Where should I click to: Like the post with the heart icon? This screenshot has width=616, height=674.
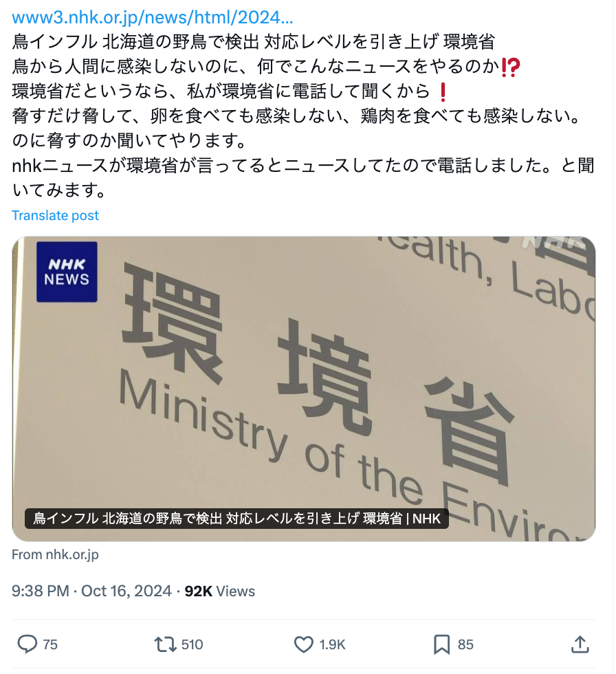pyautogui.click(x=304, y=644)
